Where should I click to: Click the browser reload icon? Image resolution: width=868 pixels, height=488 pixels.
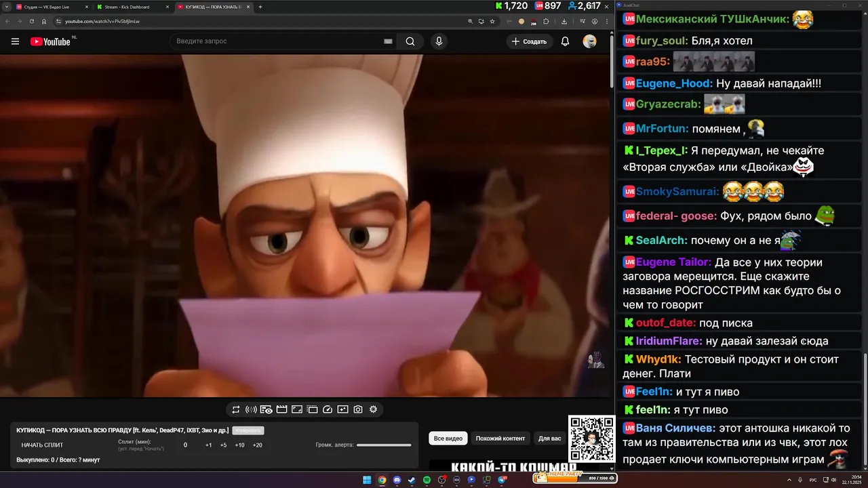click(32, 21)
